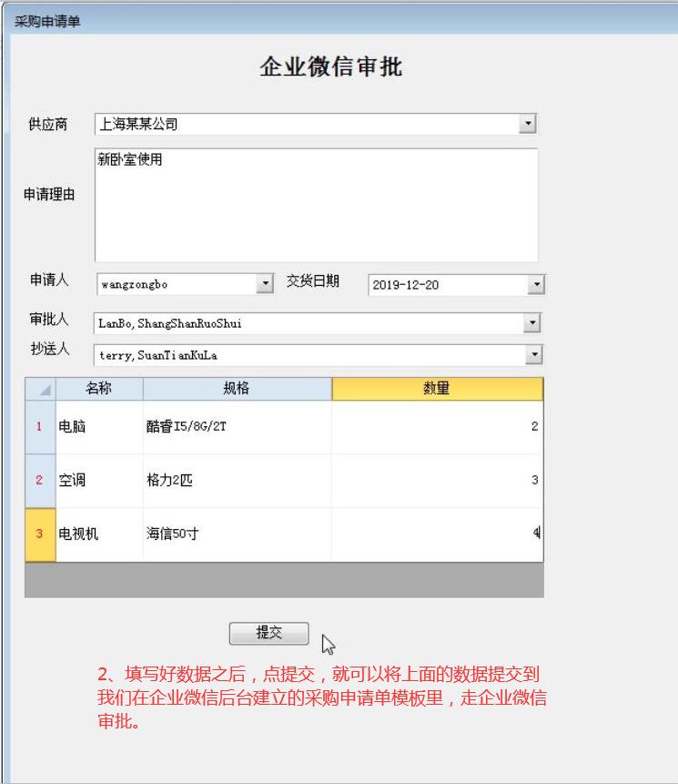Viewport: 678px width, 784px height.
Task: Click the 酷睿I5/8G/2T spec cell
Action: [x=238, y=427]
